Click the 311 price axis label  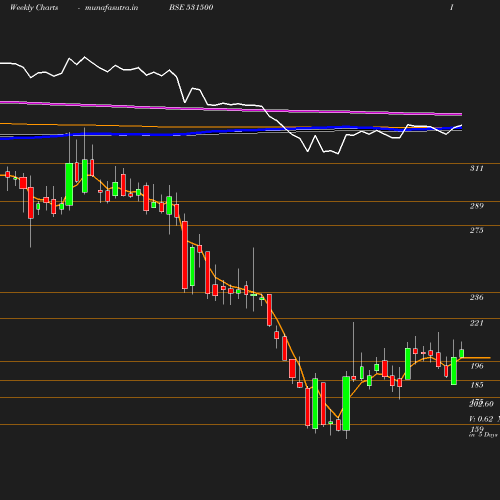click(477, 168)
